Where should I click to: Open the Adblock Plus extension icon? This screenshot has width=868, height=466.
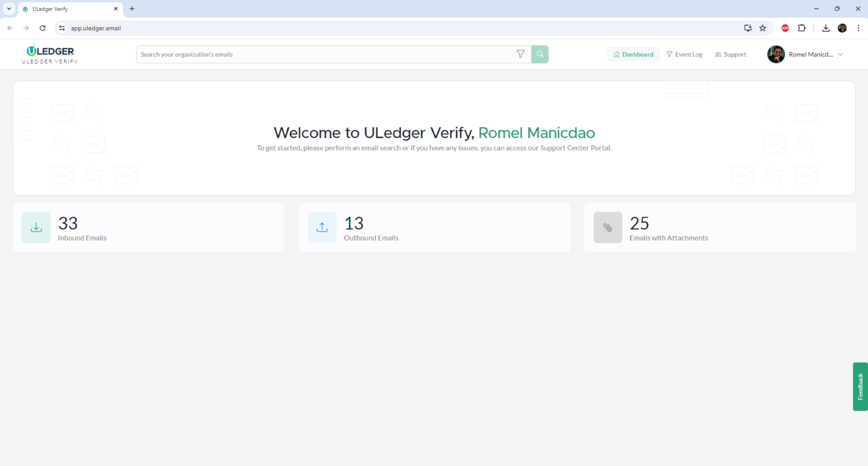pyautogui.click(x=785, y=28)
